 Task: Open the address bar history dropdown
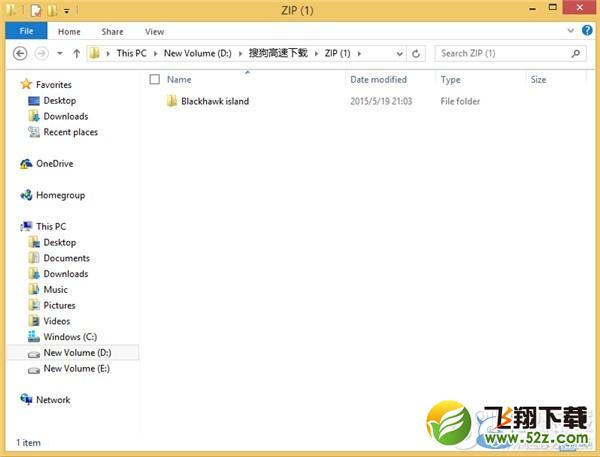tap(398, 53)
